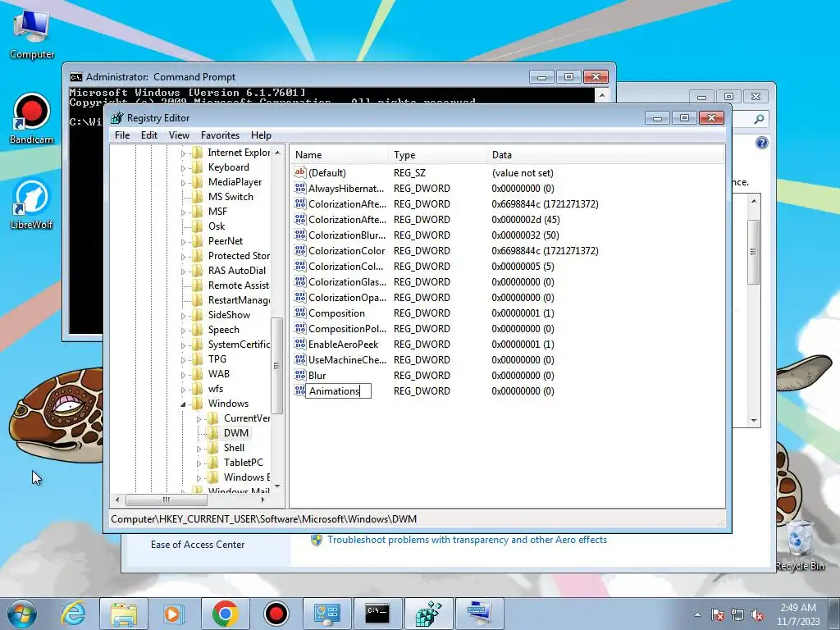Expand the PeerNet key
Viewport: 840px width, 630px height.
183,242
